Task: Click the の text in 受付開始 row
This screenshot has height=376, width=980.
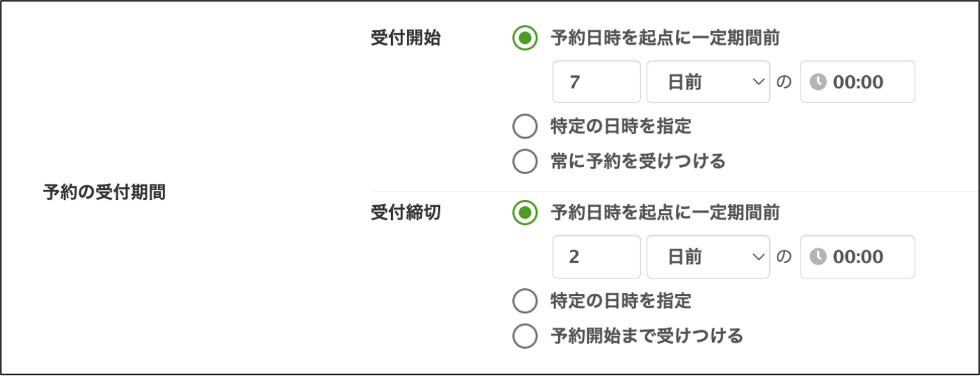Action: click(x=784, y=82)
